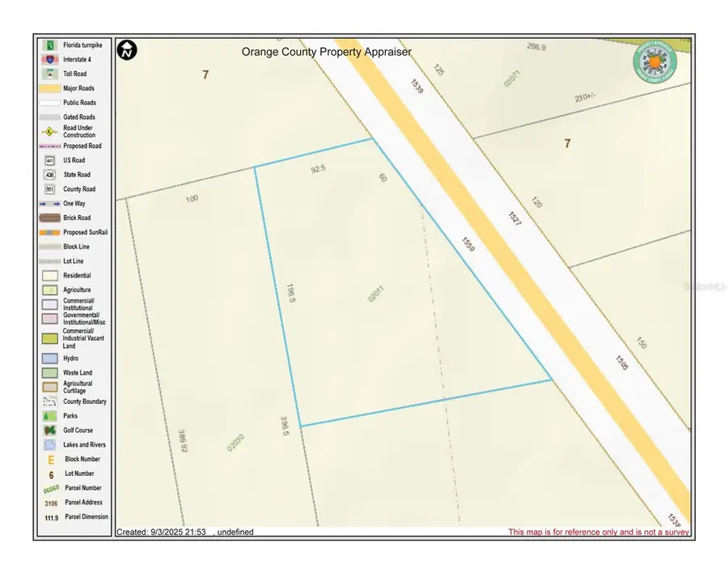Select the Toll Road legend icon
This screenshot has width=728, height=573.
tap(50, 74)
